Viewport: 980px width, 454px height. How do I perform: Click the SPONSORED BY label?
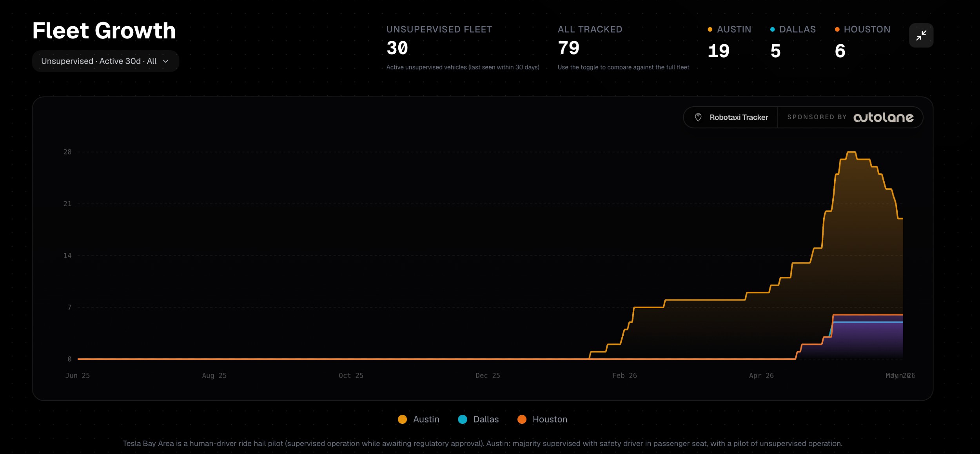coord(817,117)
